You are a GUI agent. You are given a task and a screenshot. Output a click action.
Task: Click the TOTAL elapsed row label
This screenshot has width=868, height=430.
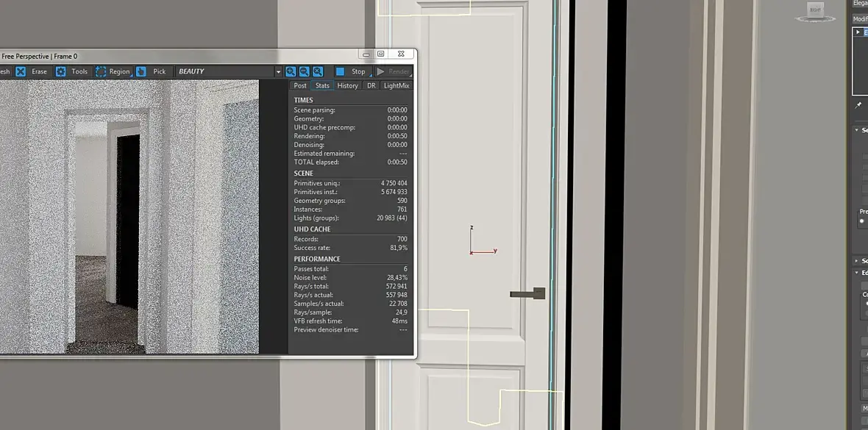(316, 162)
